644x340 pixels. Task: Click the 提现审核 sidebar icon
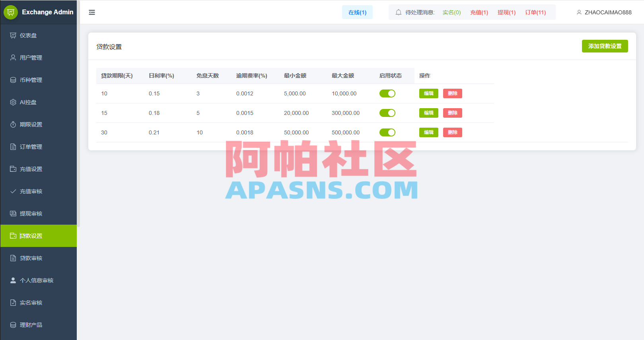point(13,214)
